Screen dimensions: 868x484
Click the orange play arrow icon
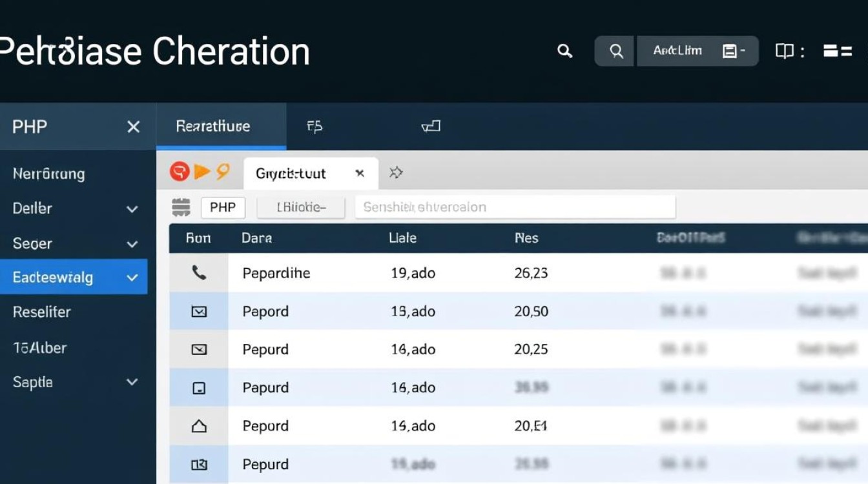[x=201, y=172]
